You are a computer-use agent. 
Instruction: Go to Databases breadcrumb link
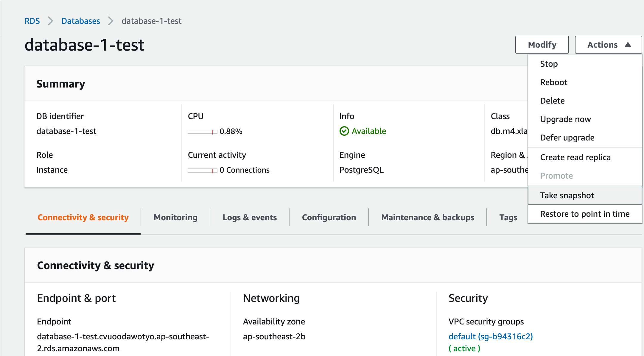coord(81,21)
